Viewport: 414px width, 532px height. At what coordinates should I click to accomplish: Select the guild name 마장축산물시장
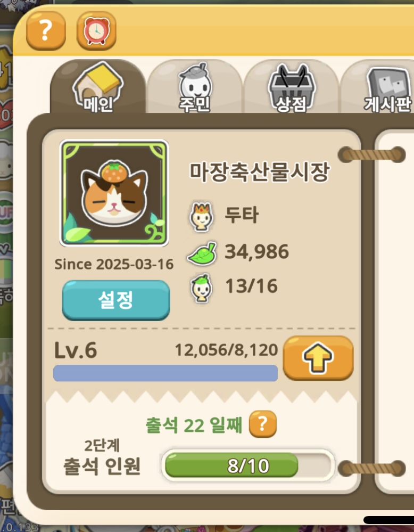(x=259, y=171)
